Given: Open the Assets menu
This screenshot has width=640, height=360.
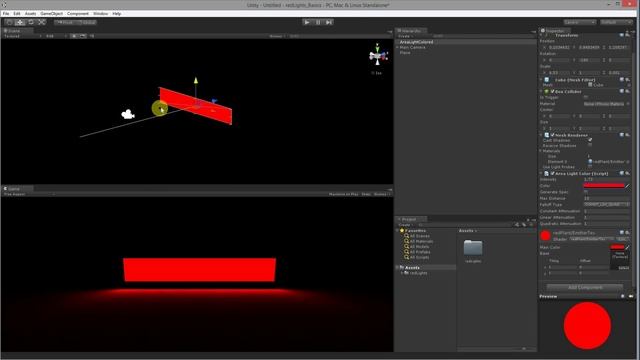Looking at the screenshot, I should [x=30, y=13].
